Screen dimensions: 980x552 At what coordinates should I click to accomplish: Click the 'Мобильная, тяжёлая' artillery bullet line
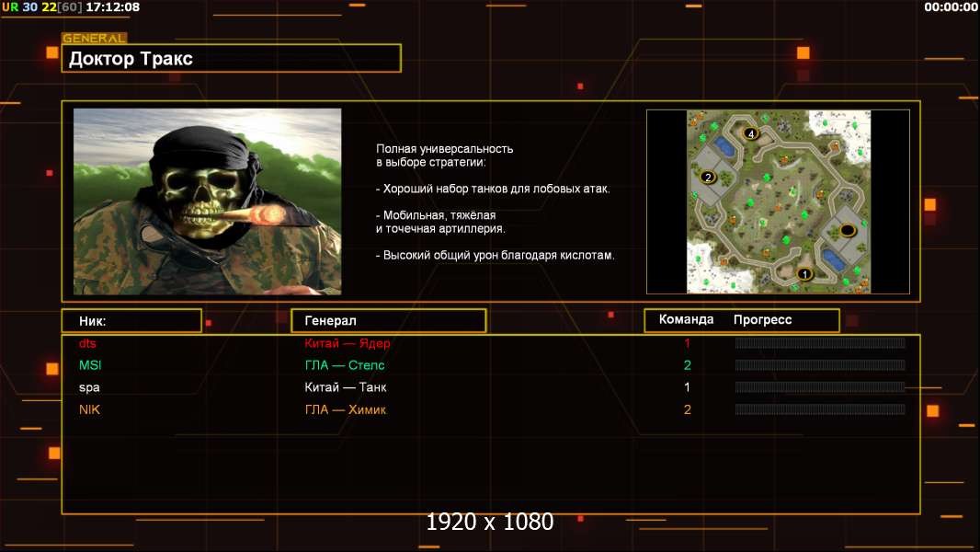tap(436, 215)
